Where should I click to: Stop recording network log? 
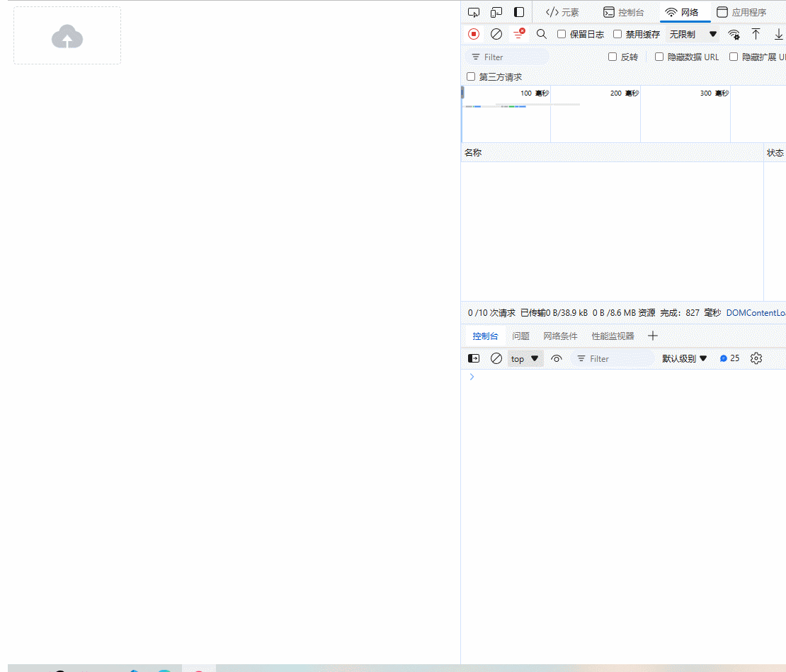pyautogui.click(x=474, y=34)
